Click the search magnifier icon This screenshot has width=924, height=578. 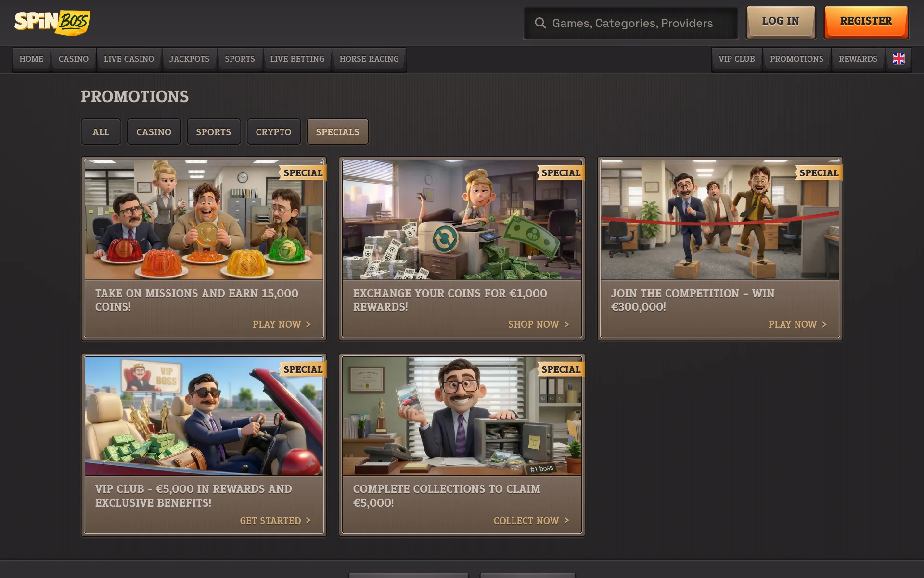click(540, 23)
